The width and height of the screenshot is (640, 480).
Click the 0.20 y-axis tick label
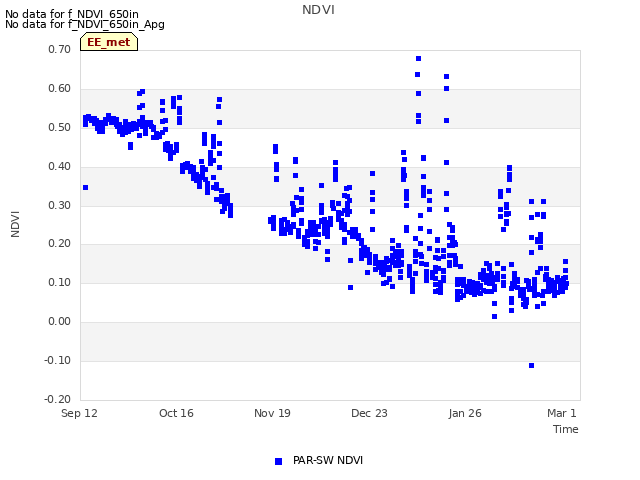60,244
